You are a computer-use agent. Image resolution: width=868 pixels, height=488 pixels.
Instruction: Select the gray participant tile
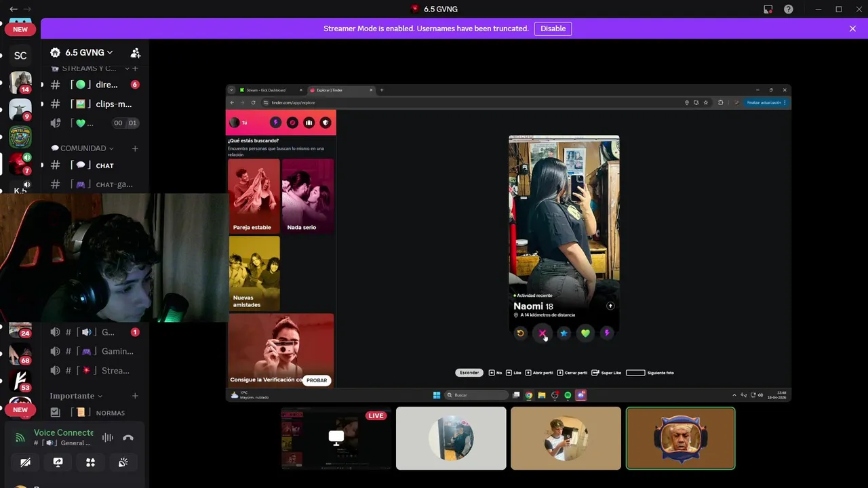(x=451, y=438)
